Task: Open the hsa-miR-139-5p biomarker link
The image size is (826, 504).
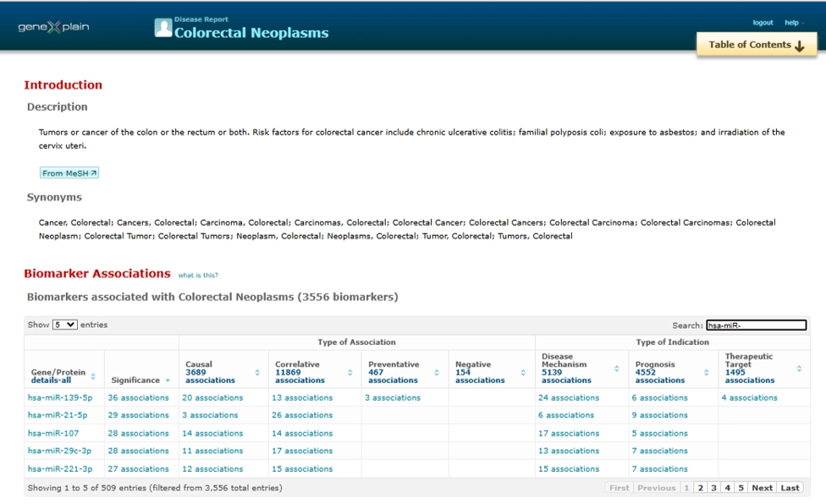Action: point(60,397)
